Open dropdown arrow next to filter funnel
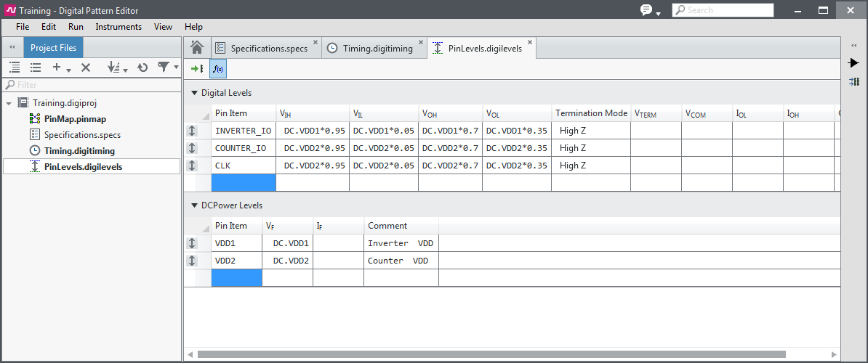 176,68
